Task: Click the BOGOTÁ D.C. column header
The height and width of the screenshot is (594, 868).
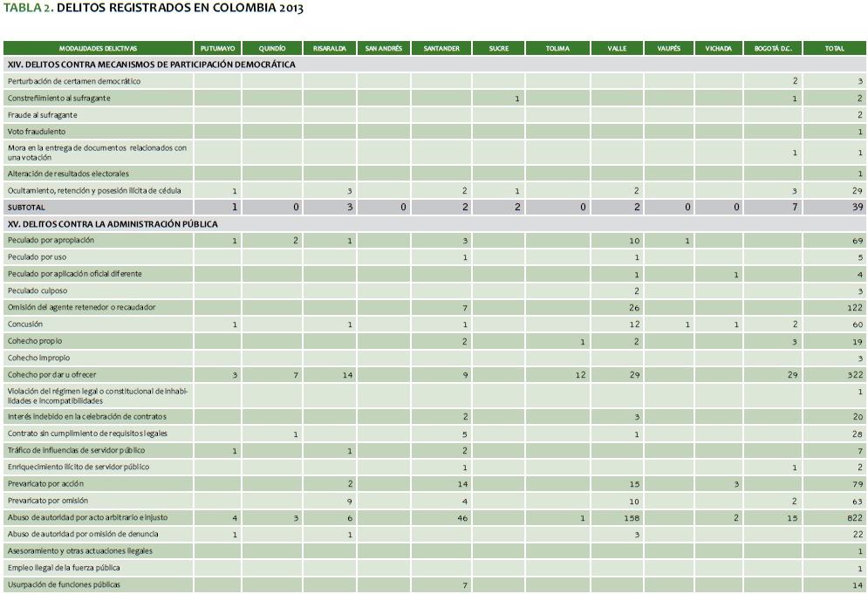Action: coord(773,49)
